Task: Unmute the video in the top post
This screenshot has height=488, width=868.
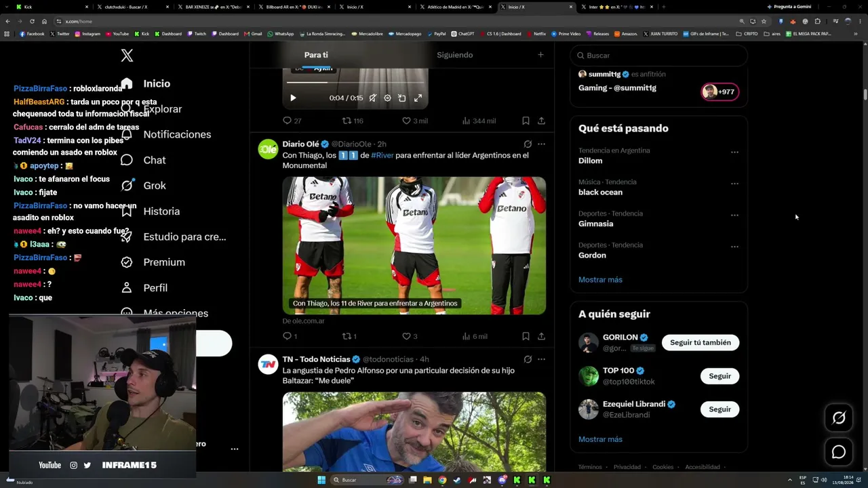Action: pyautogui.click(x=372, y=98)
